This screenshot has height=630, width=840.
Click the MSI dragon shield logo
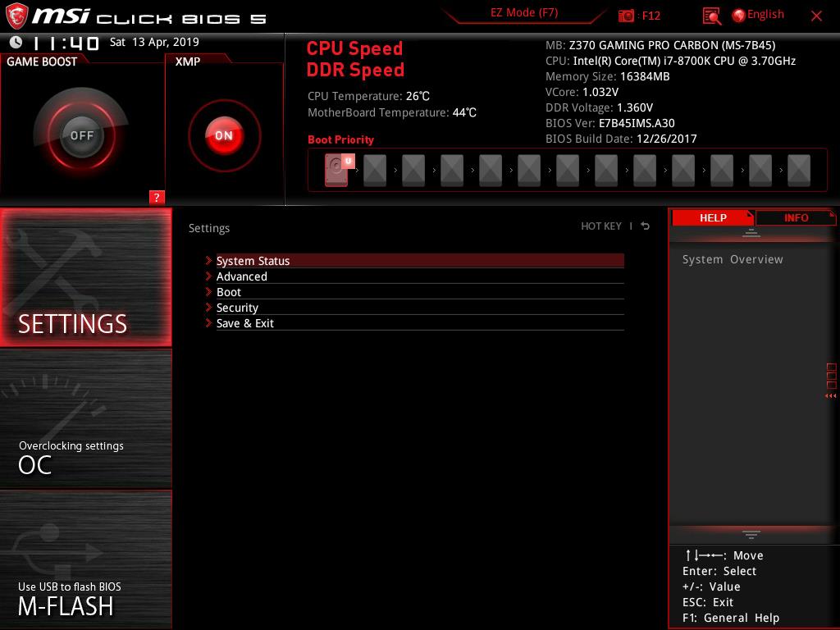coord(16,16)
